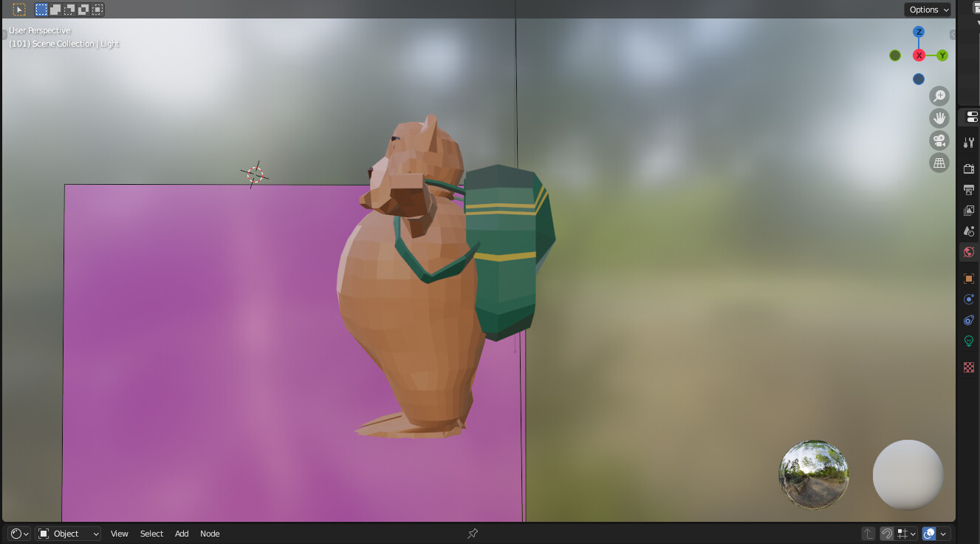Screen dimensions: 980x544
Task: Click the red X axis gizmo ball
Action: pos(919,55)
